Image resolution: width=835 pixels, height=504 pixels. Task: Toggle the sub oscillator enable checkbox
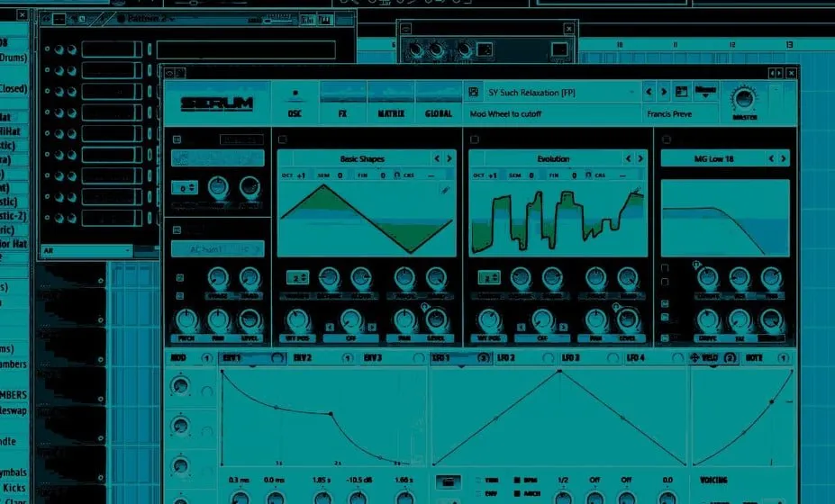[177, 139]
